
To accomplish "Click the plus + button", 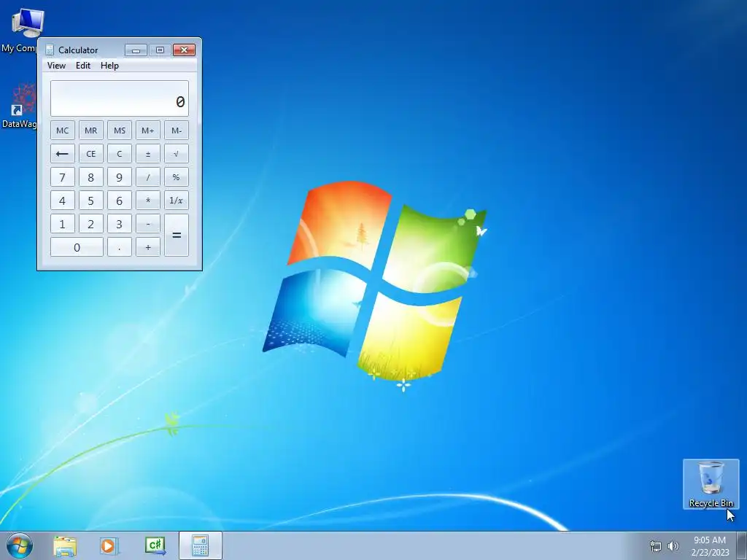I will (x=147, y=247).
